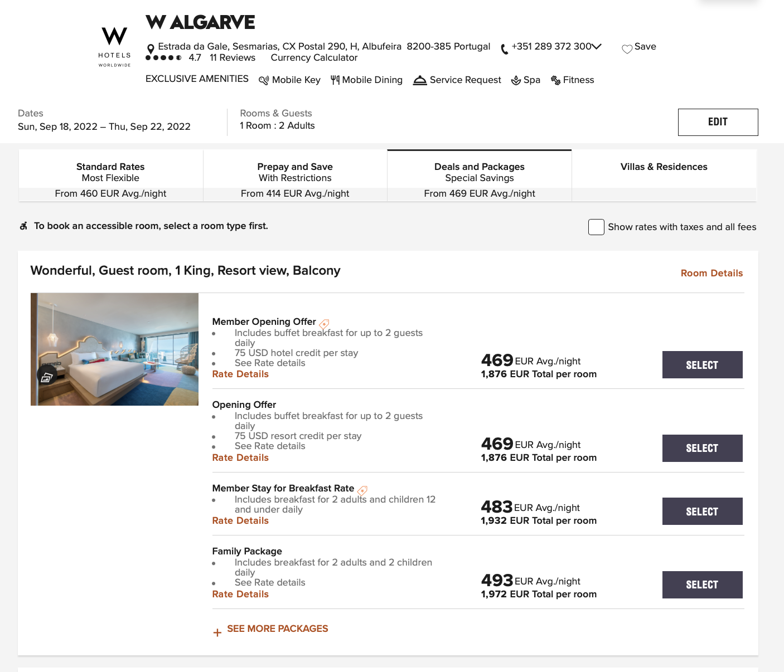This screenshot has width=784, height=672.
Task: Click the phone icon beside +351 number
Action: pos(505,49)
